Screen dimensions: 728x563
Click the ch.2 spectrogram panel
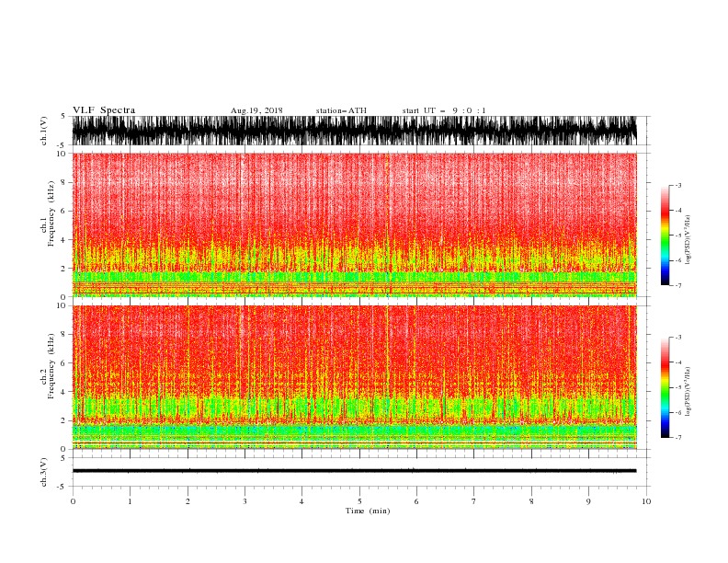point(354,377)
